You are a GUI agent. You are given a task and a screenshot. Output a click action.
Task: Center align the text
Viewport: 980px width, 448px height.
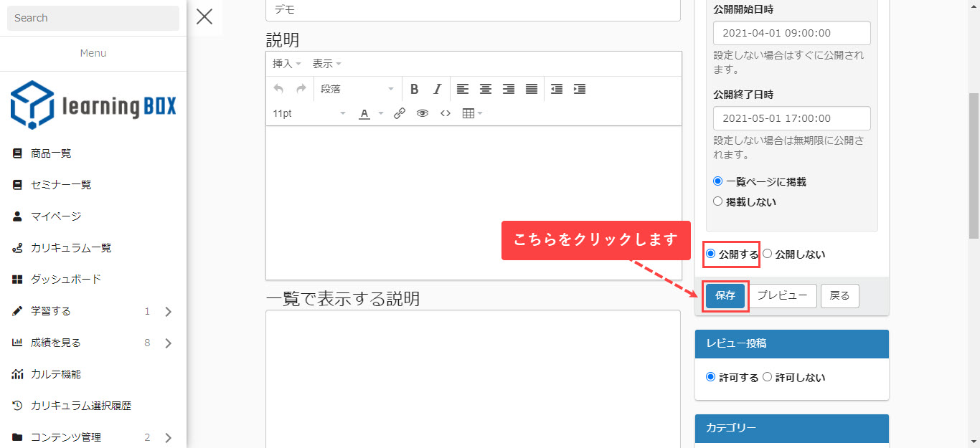486,89
